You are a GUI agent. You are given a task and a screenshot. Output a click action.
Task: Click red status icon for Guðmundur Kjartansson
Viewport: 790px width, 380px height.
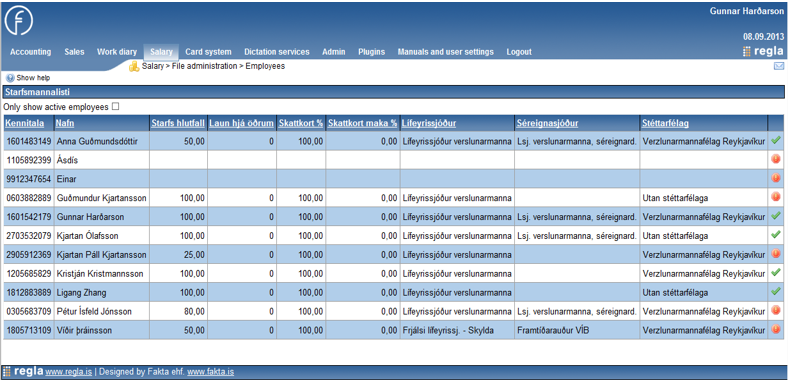click(x=776, y=198)
